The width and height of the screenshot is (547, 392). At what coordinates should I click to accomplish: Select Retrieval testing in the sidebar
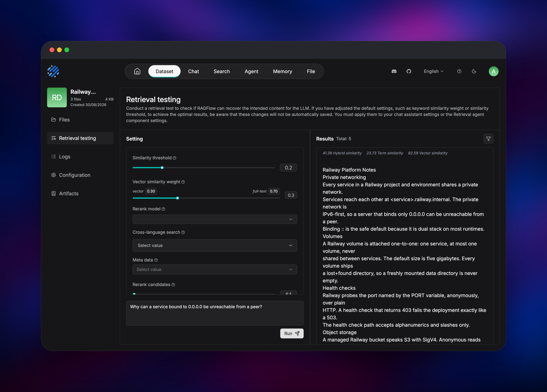point(80,138)
